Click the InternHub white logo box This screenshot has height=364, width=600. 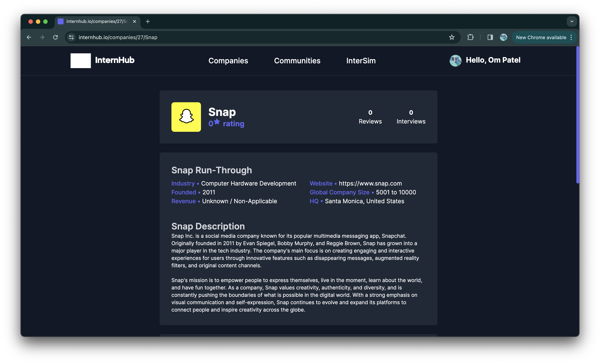pyautogui.click(x=81, y=61)
